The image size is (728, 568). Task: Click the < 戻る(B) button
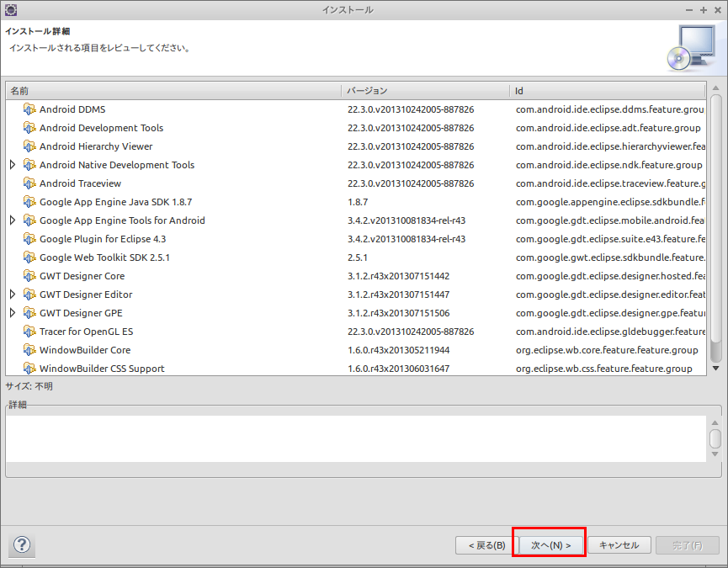[486, 545]
